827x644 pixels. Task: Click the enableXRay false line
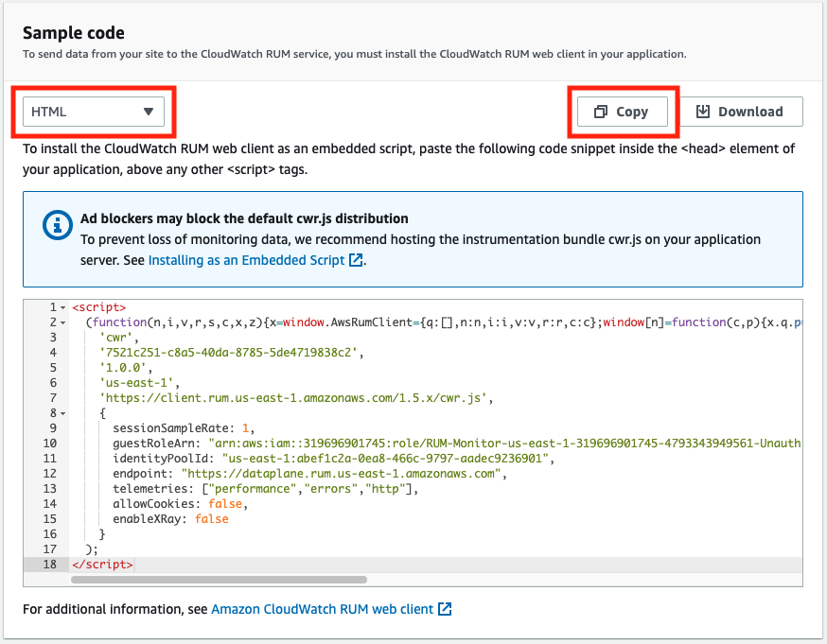[170, 519]
